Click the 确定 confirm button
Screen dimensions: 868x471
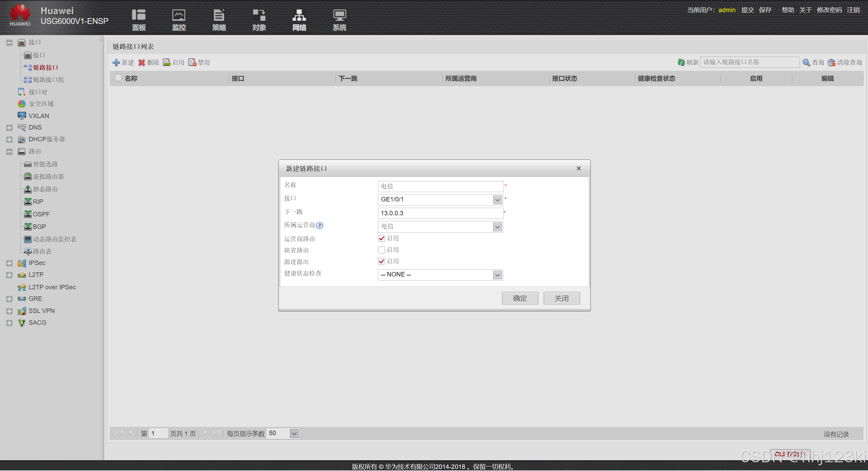click(520, 298)
